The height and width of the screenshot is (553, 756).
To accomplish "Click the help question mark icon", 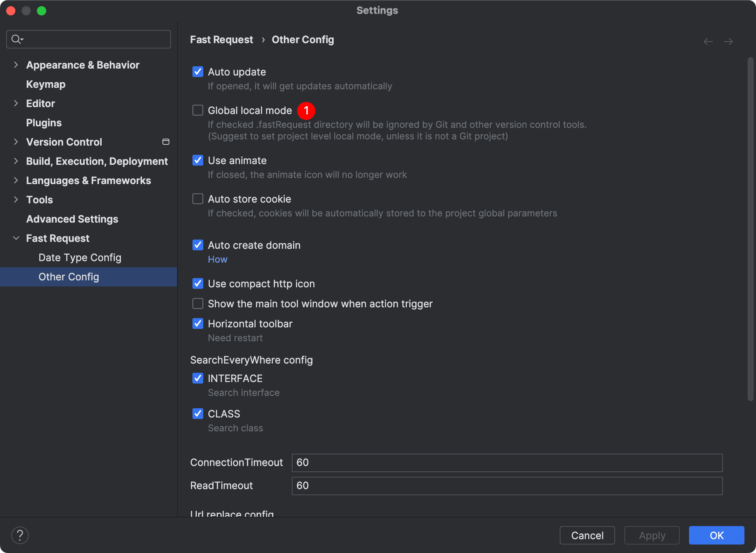I will click(20, 535).
